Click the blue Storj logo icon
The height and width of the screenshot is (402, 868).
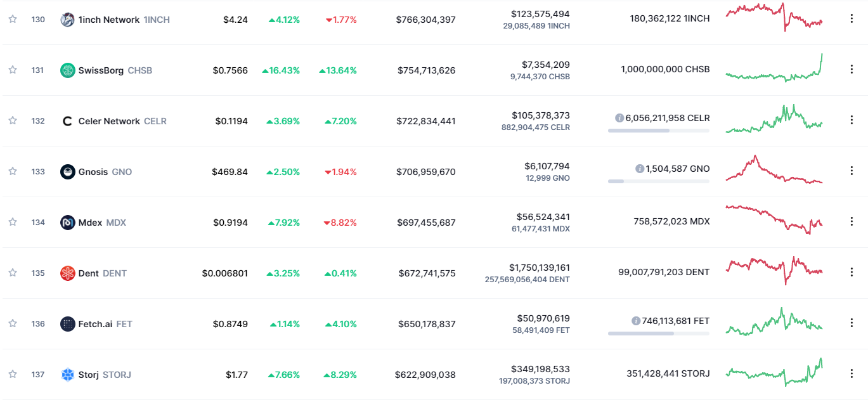pyautogui.click(x=67, y=375)
